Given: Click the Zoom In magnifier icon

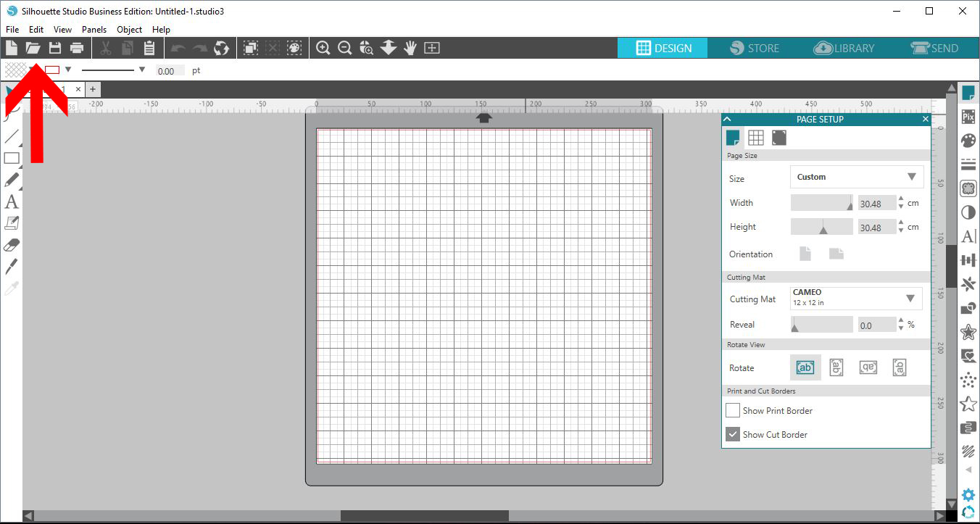Looking at the screenshot, I should tap(323, 48).
